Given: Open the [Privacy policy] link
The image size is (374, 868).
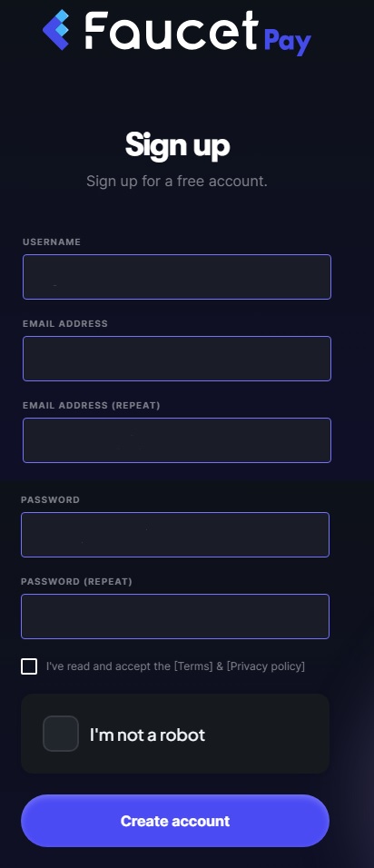Looking at the screenshot, I should tap(266, 666).
